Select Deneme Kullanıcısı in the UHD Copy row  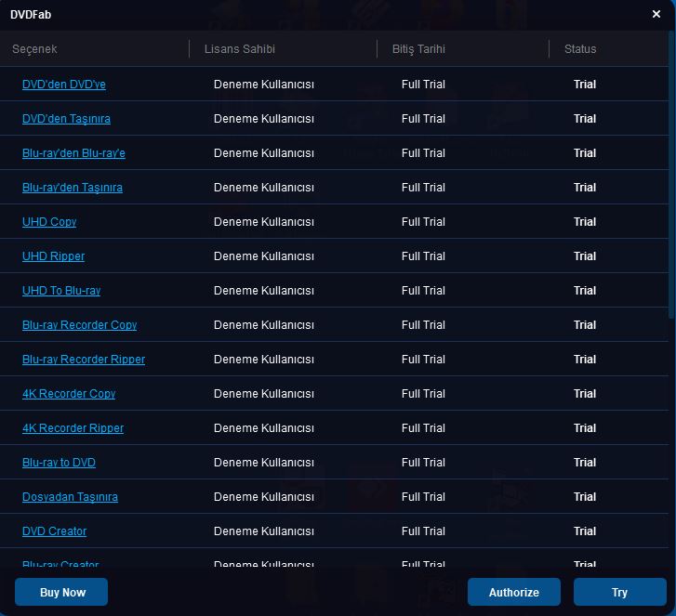click(x=264, y=222)
